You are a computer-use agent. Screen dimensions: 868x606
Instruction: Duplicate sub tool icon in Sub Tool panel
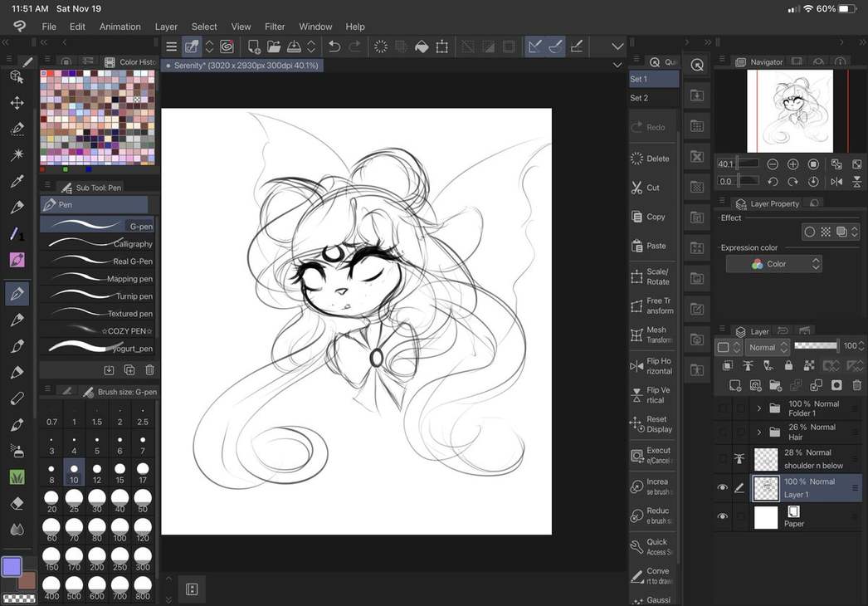[129, 370]
